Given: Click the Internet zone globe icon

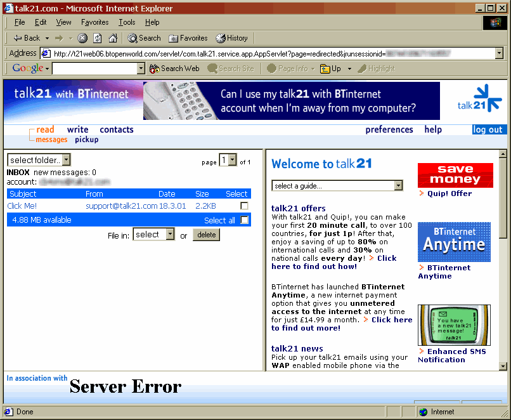Looking at the screenshot, I should click(424, 412).
